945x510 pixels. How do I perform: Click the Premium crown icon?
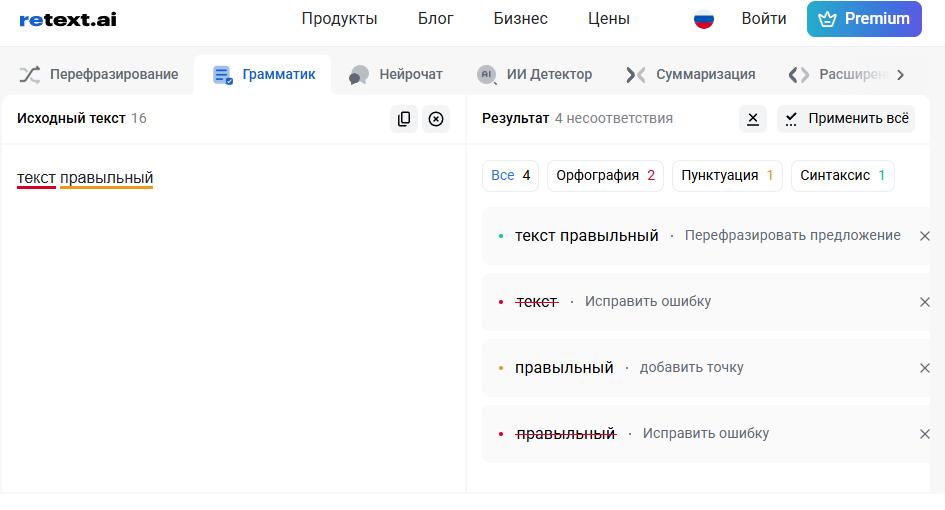[827, 19]
